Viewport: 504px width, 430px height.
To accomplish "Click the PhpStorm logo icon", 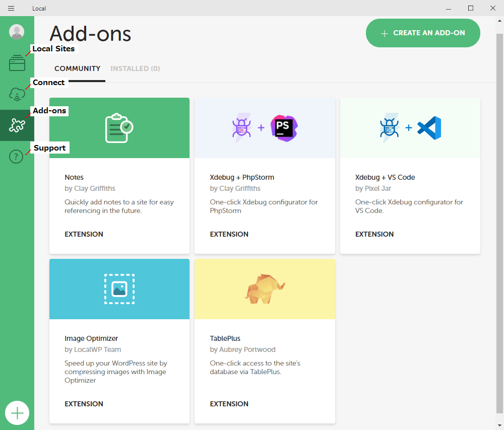I will [x=284, y=128].
